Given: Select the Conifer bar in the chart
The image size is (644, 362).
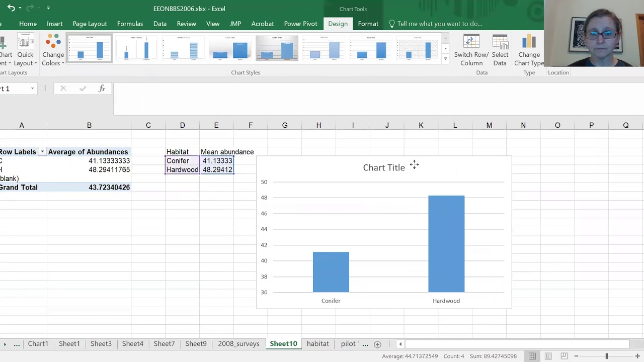Looking at the screenshot, I should (331, 272).
